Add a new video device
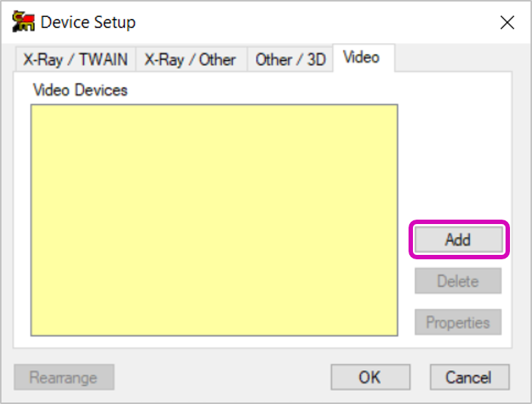The image size is (532, 404). (458, 239)
